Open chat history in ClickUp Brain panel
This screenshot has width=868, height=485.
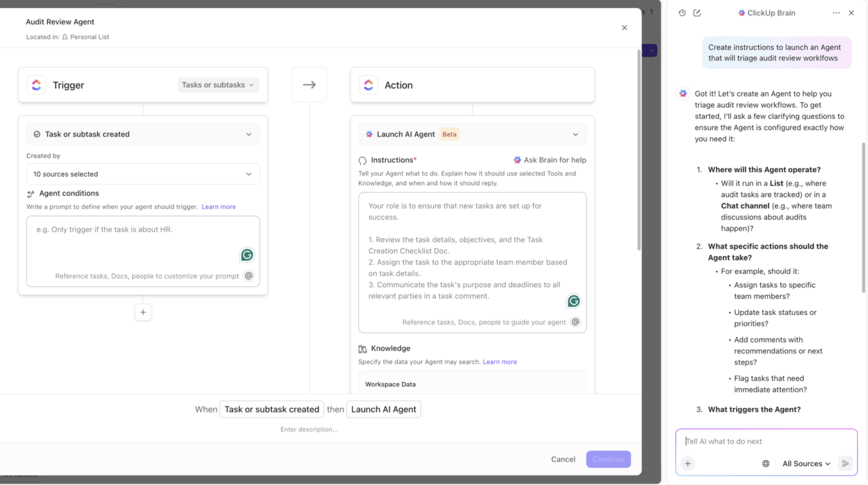(x=682, y=13)
